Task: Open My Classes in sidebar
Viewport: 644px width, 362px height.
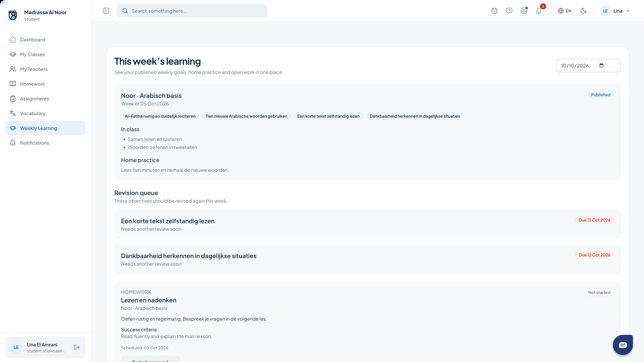Action: (x=45, y=54)
